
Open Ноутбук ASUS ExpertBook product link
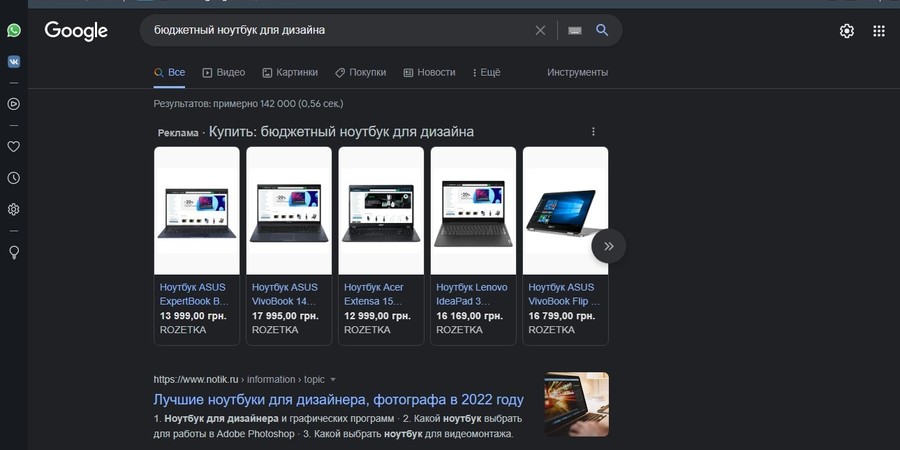click(x=195, y=294)
